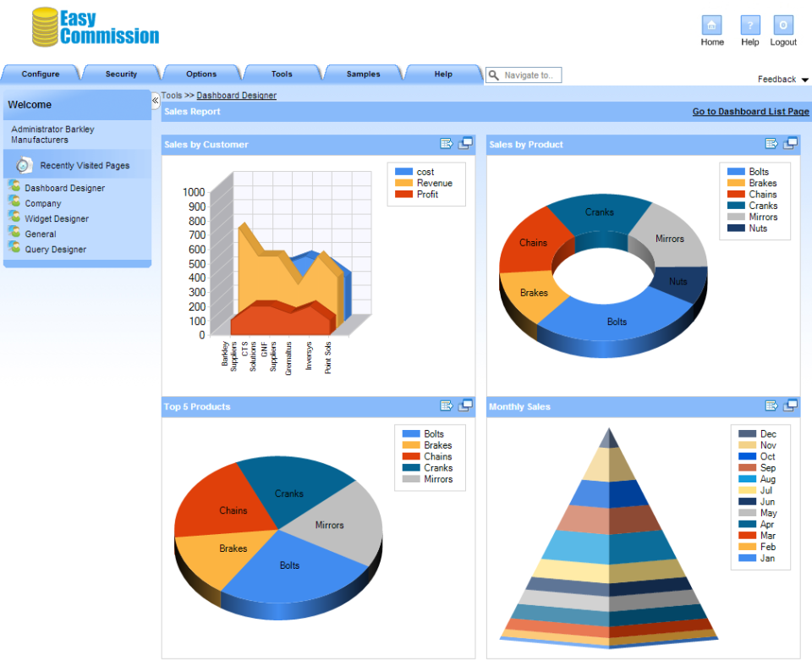Print the Monthly Sales pyramid chart
Image resolution: width=812 pixels, height=672 pixels.
tap(791, 406)
